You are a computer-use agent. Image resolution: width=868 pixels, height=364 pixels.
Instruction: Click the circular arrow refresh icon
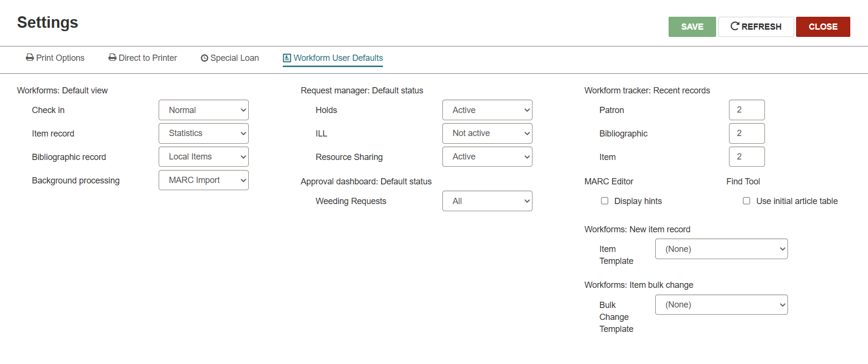coord(735,26)
